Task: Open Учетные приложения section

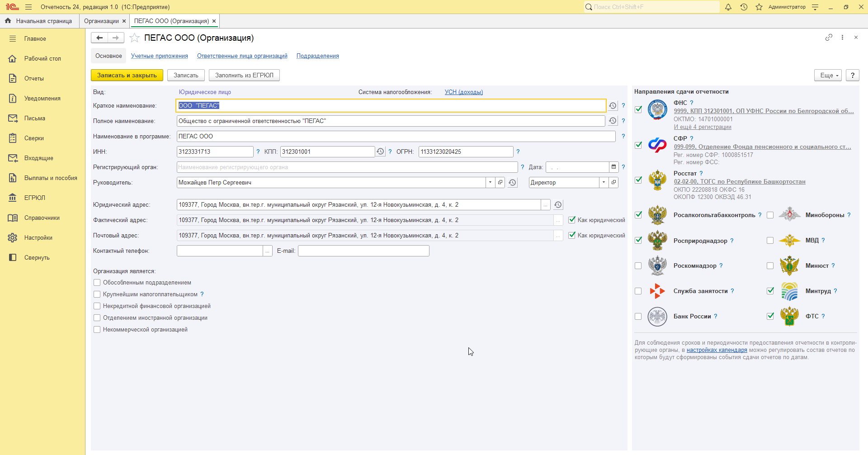Action: tap(160, 56)
